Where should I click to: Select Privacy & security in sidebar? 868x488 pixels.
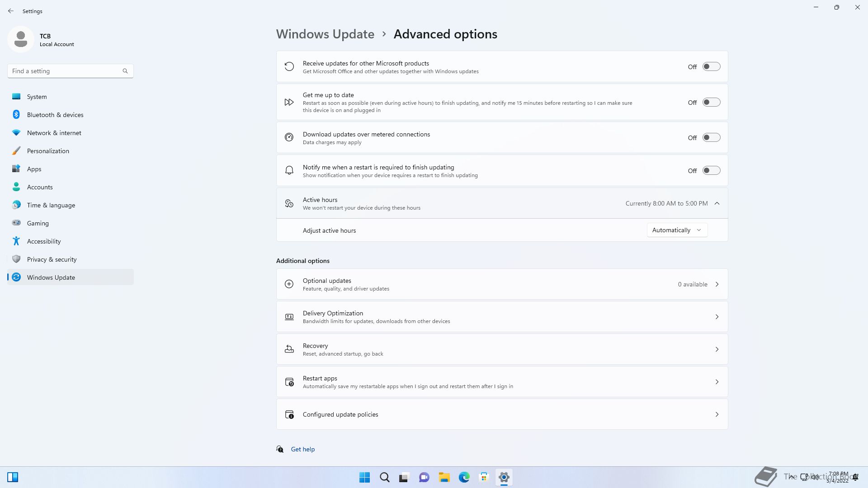(x=71, y=259)
